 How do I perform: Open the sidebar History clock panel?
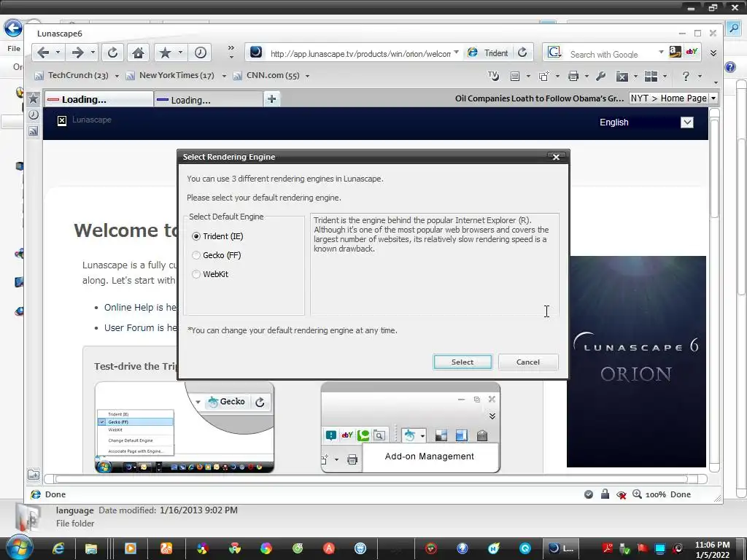click(34, 114)
